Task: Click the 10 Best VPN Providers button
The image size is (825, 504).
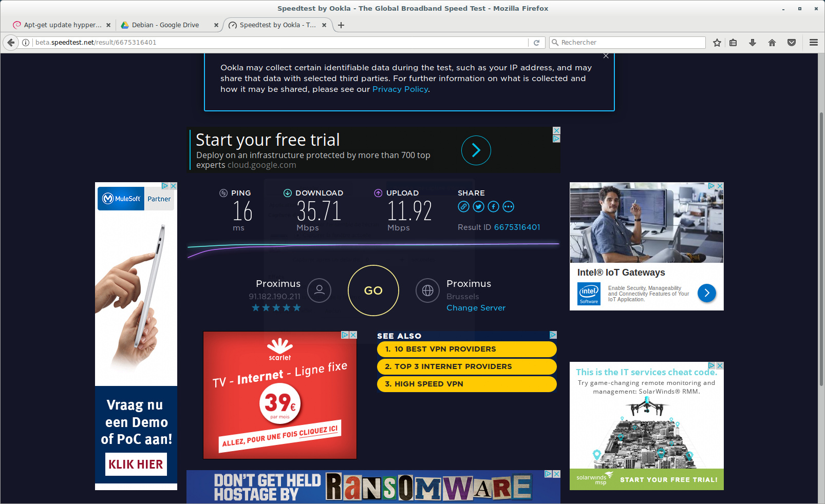Action: [467, 349]
